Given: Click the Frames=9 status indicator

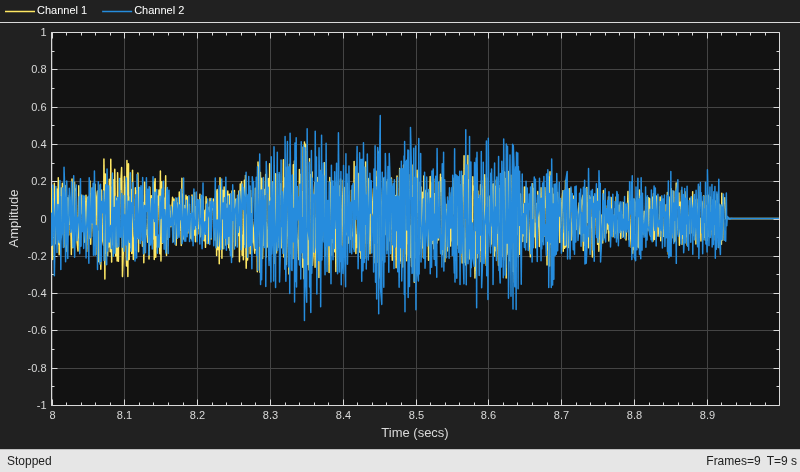Looking at the screenshot, I should click(x=733, y=461).
